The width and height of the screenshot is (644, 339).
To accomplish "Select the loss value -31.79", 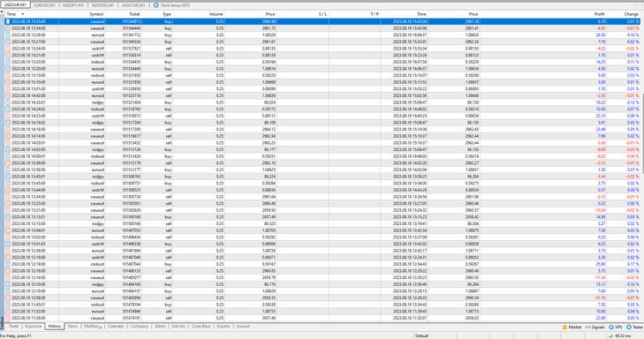I will click(x=600, y=298).
